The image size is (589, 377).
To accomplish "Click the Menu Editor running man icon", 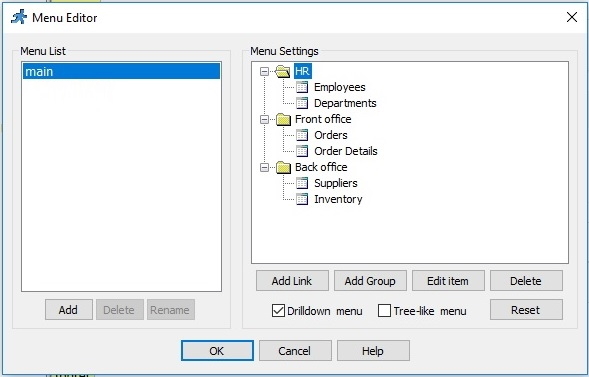I will coord(19,17).
